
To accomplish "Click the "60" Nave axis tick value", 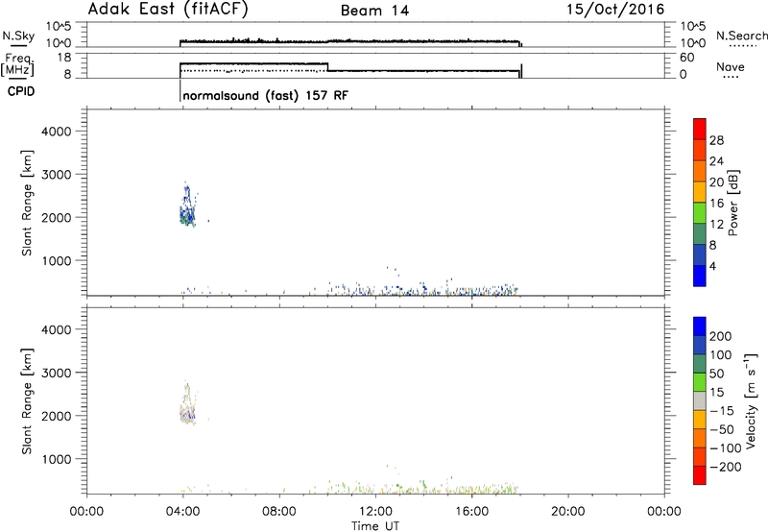I will [687, 58].
